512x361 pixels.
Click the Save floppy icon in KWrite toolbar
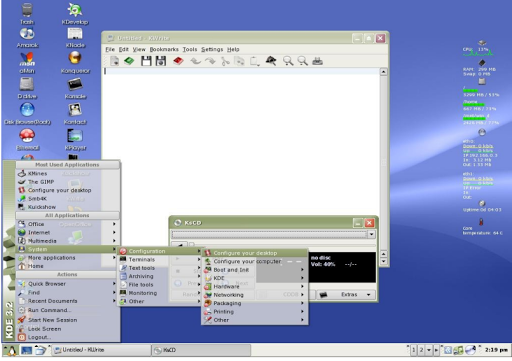point(146,61)
